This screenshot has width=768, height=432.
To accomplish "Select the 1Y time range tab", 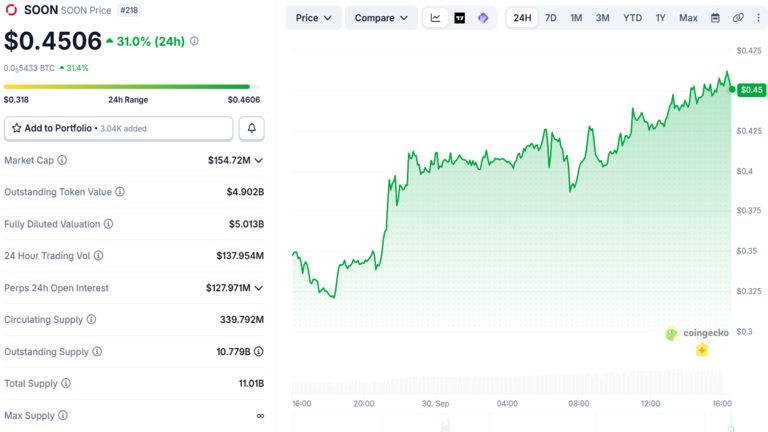I will pos(660,18).
